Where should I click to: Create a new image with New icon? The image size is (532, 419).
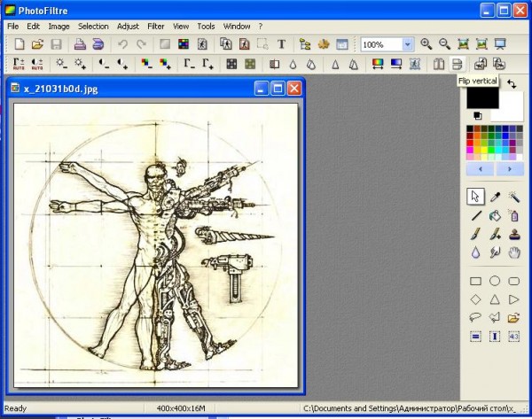point(20,44)
